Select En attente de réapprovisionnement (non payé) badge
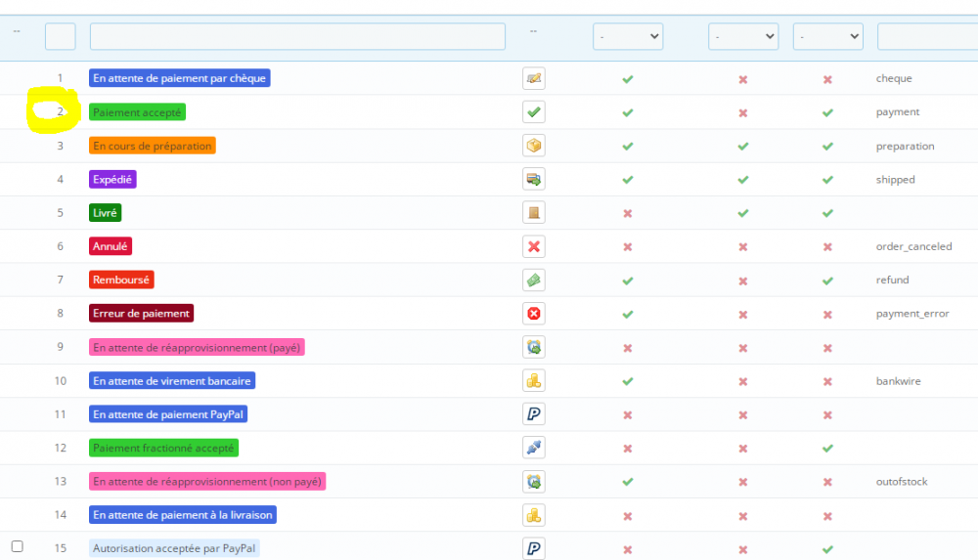978x560 pixels. (207, 482)
